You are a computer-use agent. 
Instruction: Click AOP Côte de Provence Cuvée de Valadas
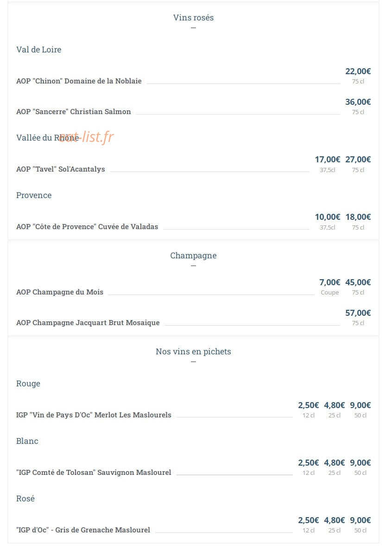tap(87, 227)
